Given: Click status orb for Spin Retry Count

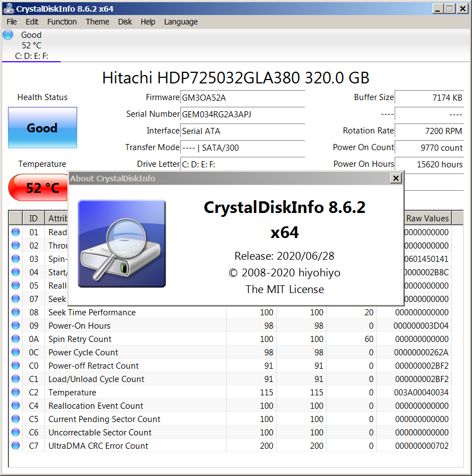Looking at the screenshot, I should click(16, 339).
